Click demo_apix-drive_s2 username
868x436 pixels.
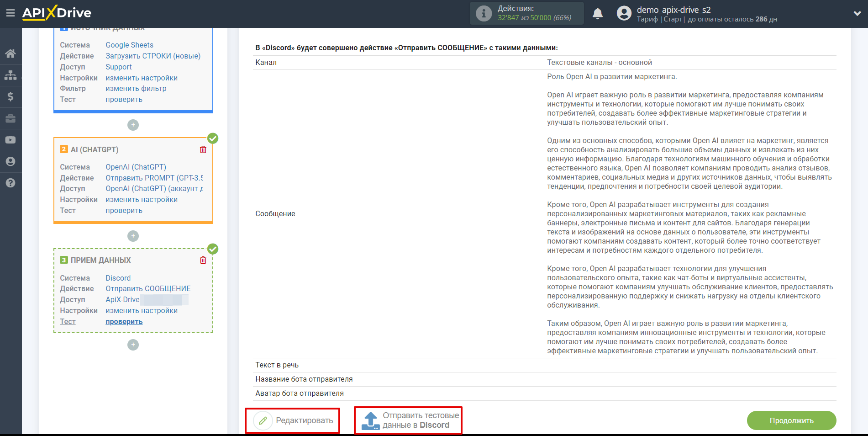click(x=673, y=10)
